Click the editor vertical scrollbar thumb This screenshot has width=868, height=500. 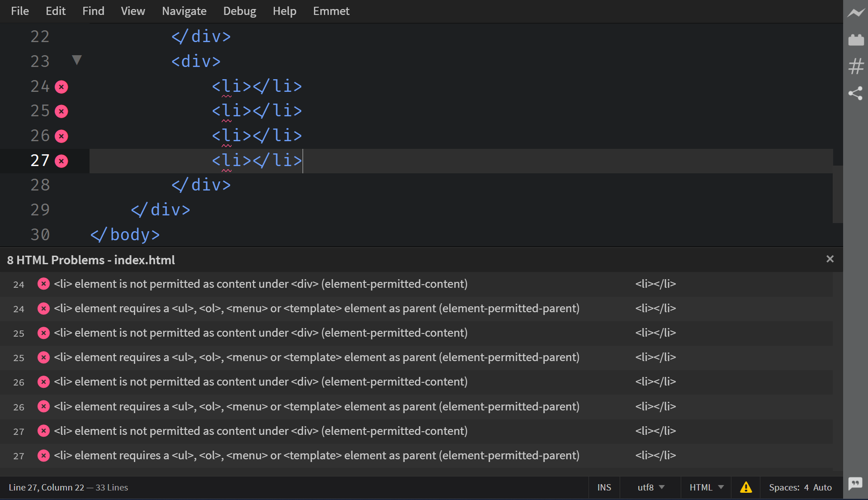tap(838, 194)
